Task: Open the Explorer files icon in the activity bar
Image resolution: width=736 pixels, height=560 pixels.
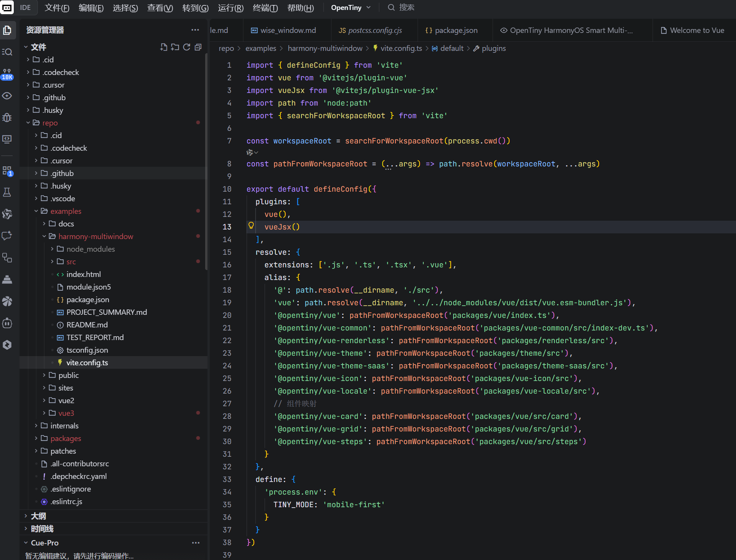Action: point(7,30)
